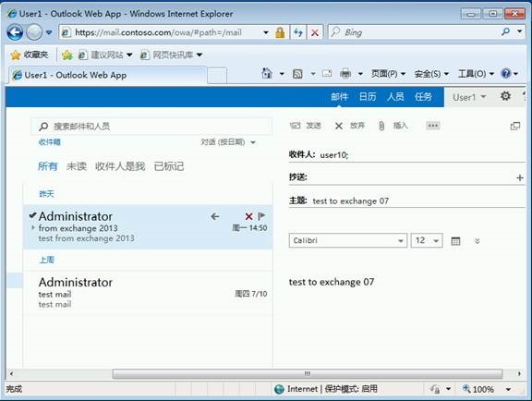Switch to the 人员 people tab
The width and height of the screenshot is (532, 401).
click(395, 97)
